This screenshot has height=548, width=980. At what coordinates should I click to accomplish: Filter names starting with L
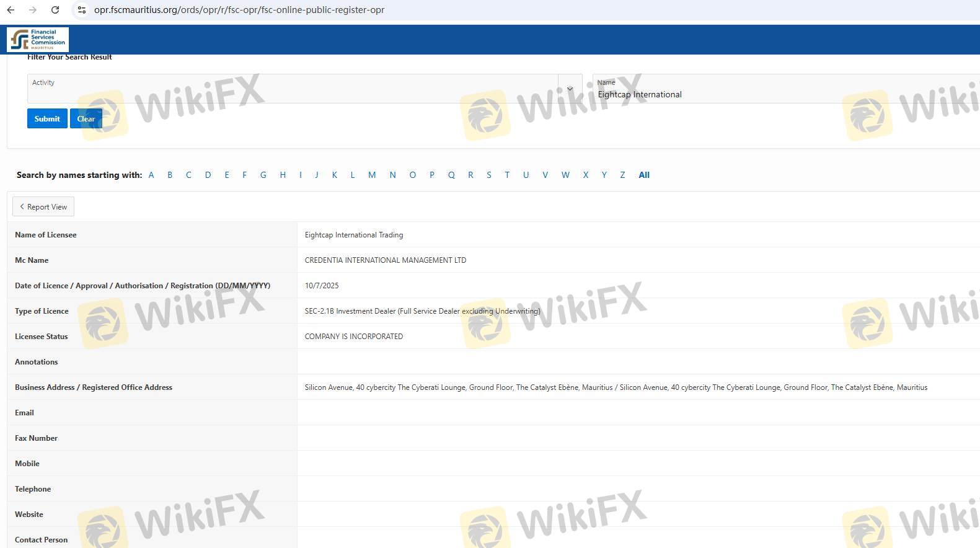353,175
